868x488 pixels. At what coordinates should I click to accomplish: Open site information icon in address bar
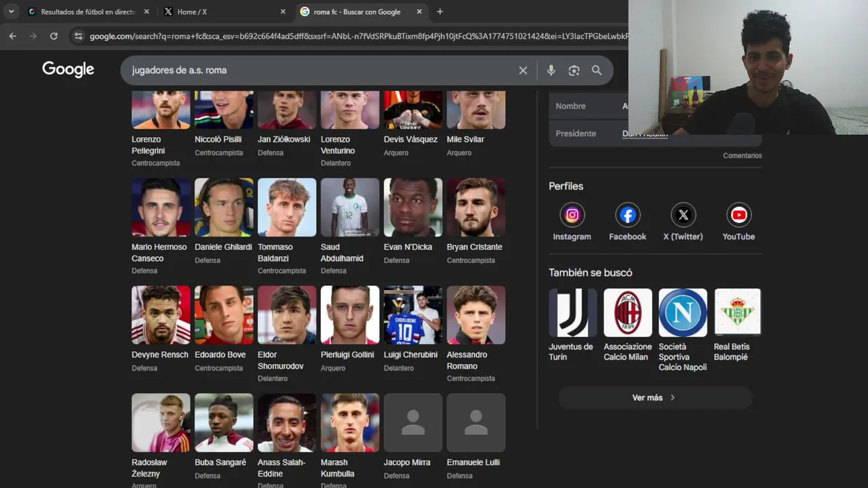[x=78, y=36]
